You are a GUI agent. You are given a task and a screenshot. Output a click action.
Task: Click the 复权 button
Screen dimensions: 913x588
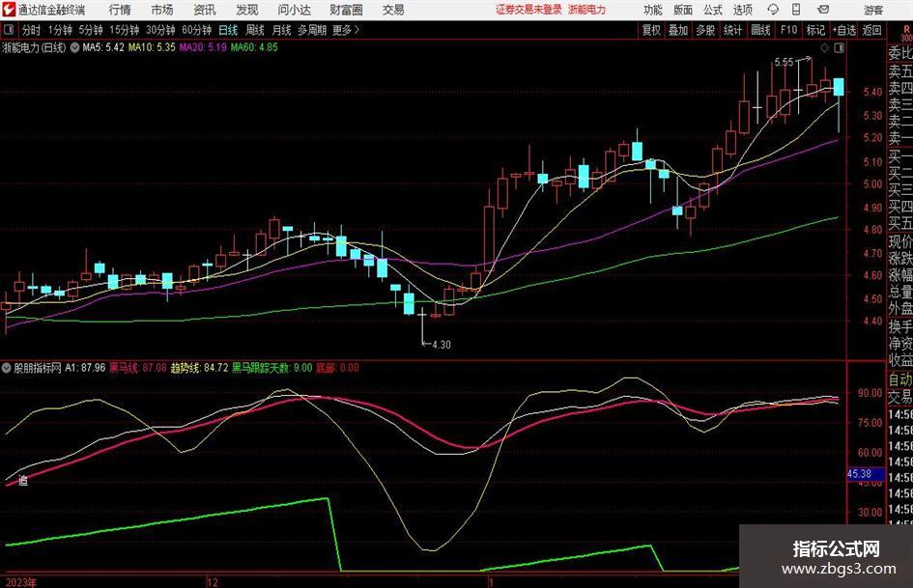tap(651, 30)
